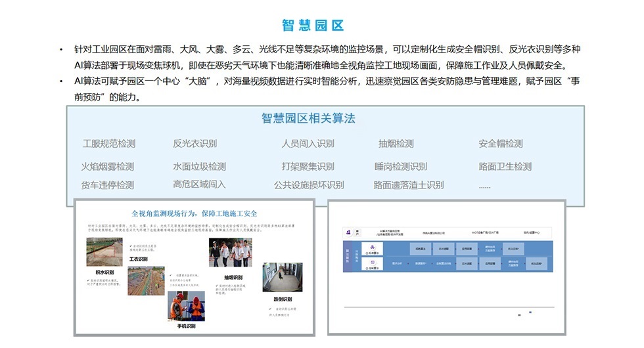Viewport: 644px width, 348px height.
Task: Select 公共设施损坏识别 in the algorithm list
Action: tap(309, 185)
